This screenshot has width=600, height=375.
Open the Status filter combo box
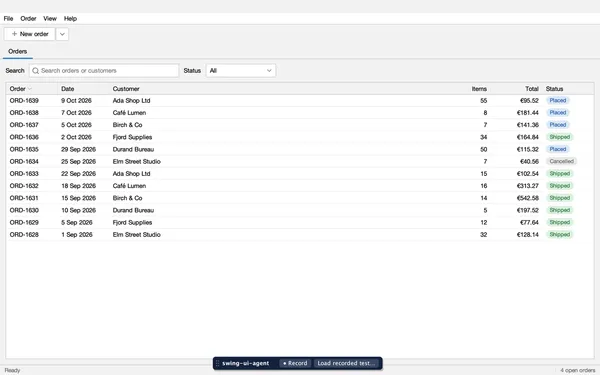coord(241,70)
